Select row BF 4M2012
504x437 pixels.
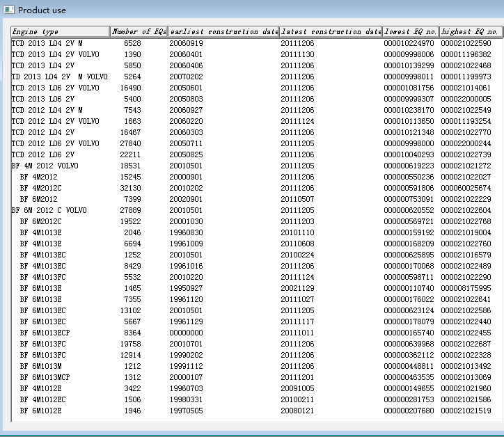click(256, 177)
